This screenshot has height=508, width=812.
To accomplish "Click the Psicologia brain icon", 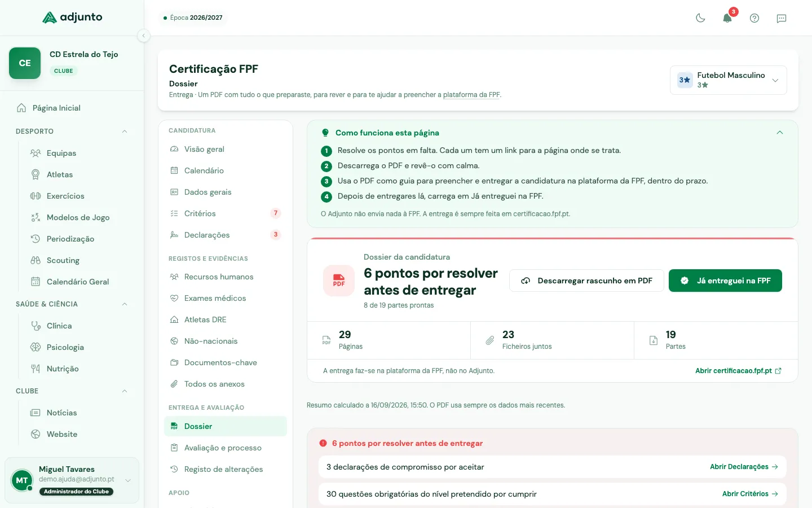I will pos(36,347).
